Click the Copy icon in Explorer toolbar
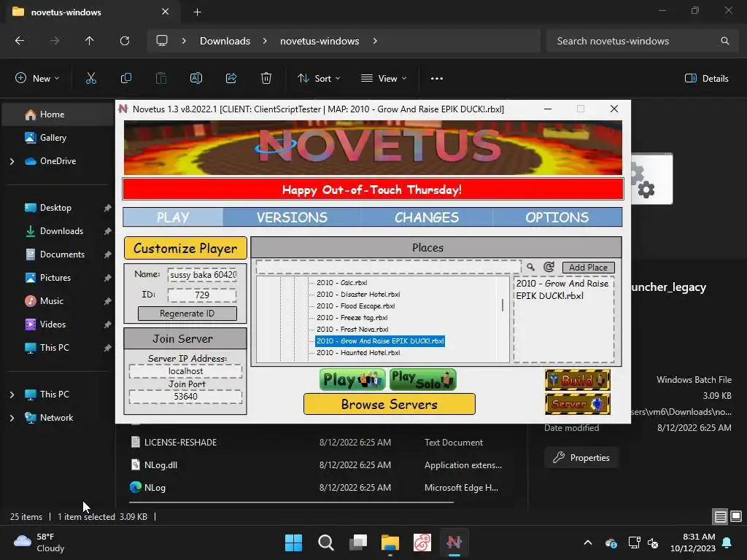 tap(125, 78)
